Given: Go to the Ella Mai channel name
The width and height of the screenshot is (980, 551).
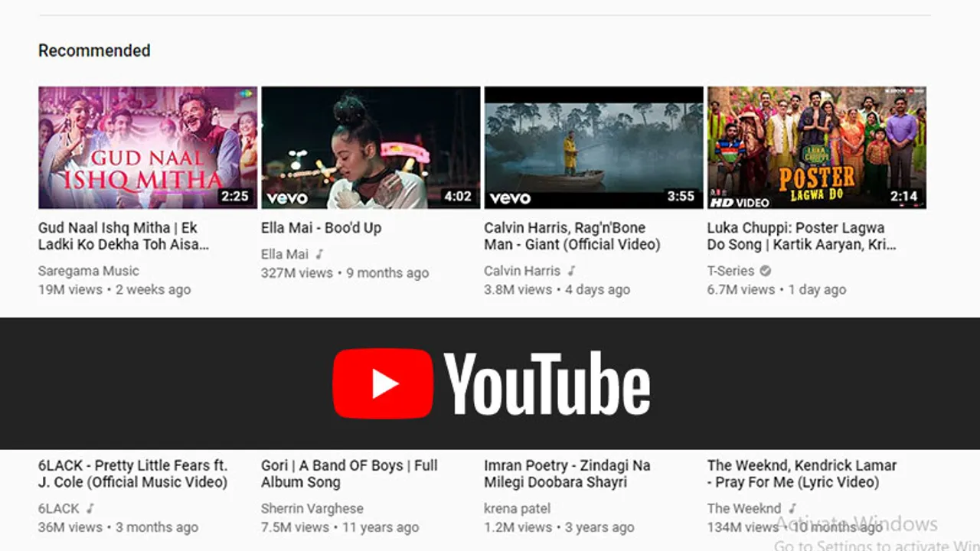Looking at the screenshot, I should pyautogui.click(x=285, y=254).
